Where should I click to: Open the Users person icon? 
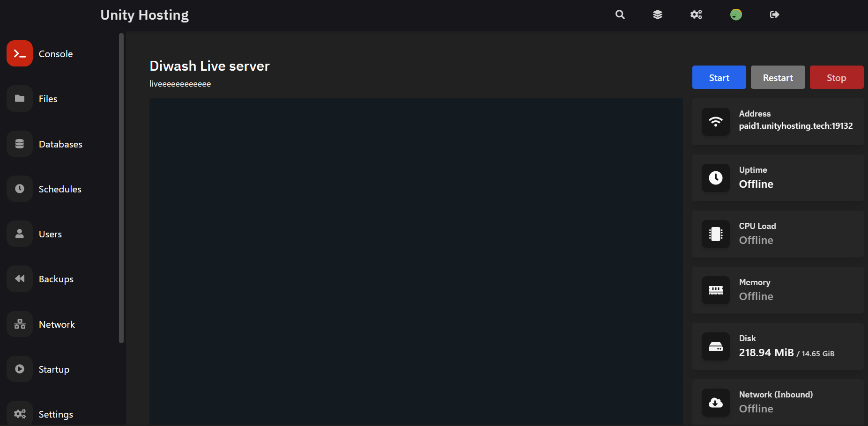point(20,234)
